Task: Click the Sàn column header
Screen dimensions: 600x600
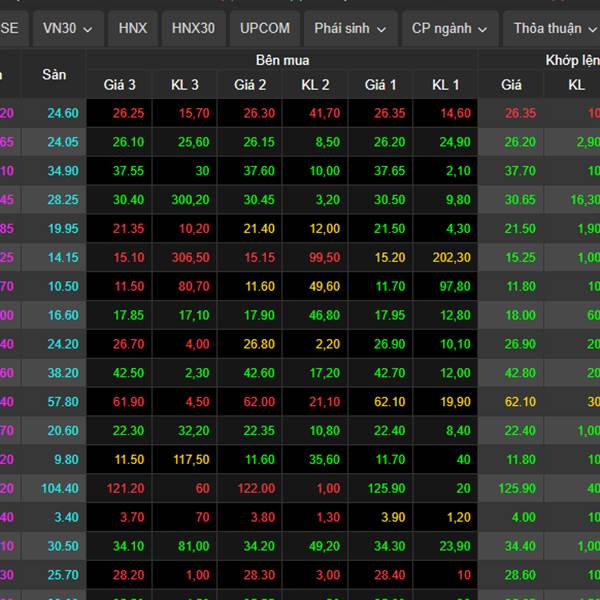Action: point(54,74)
